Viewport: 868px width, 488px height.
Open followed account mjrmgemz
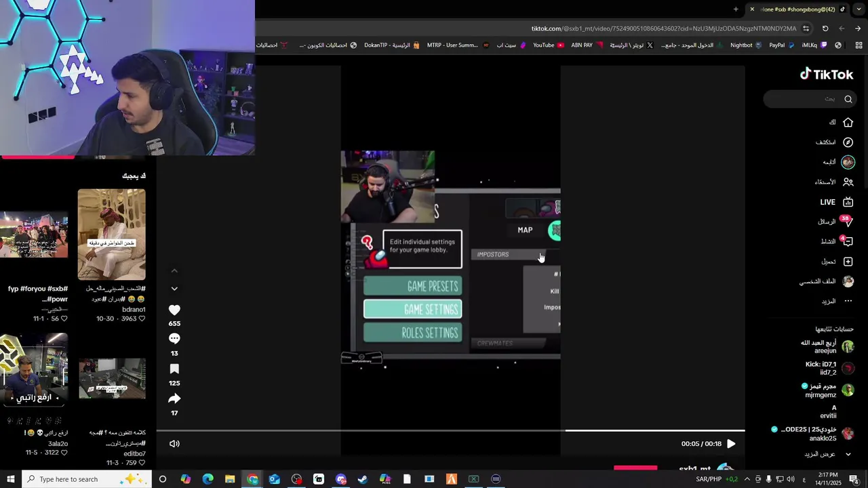coord(827,390)
